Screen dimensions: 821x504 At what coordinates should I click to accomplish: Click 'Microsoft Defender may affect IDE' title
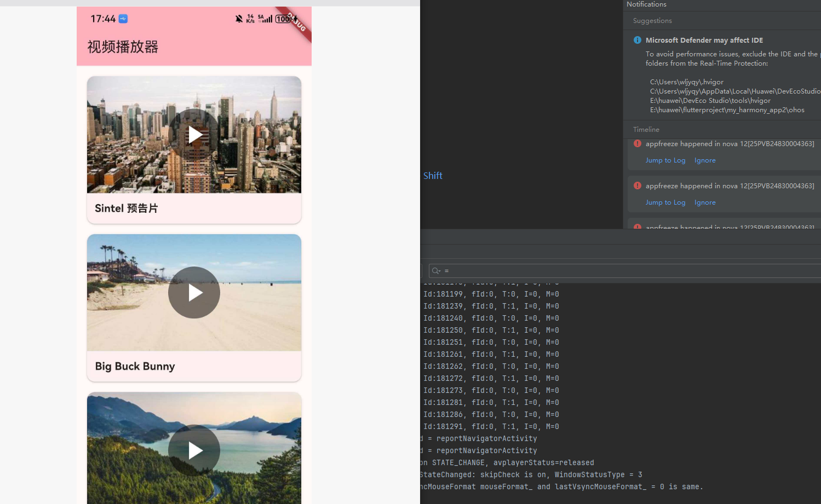coord(704,40)
